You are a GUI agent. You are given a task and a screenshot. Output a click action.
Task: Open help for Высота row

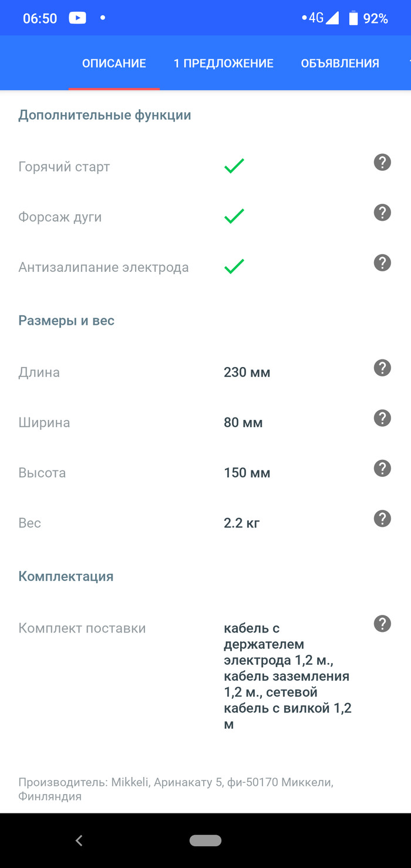point(382,468)
